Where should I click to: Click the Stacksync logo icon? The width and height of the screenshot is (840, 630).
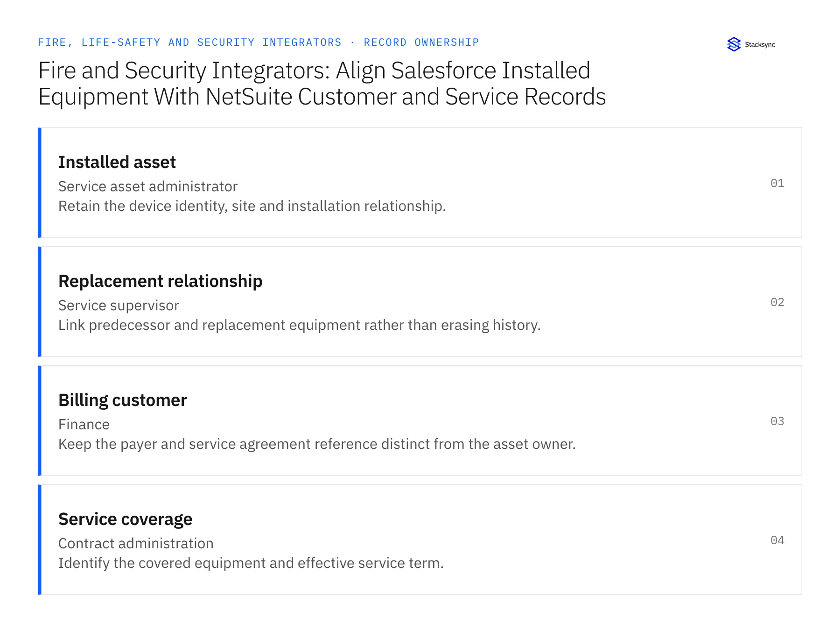[x=734, y=44]
